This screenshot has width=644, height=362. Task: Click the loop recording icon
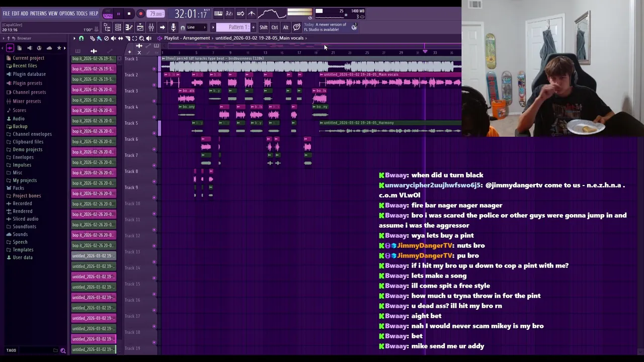[x=240, y=14]
